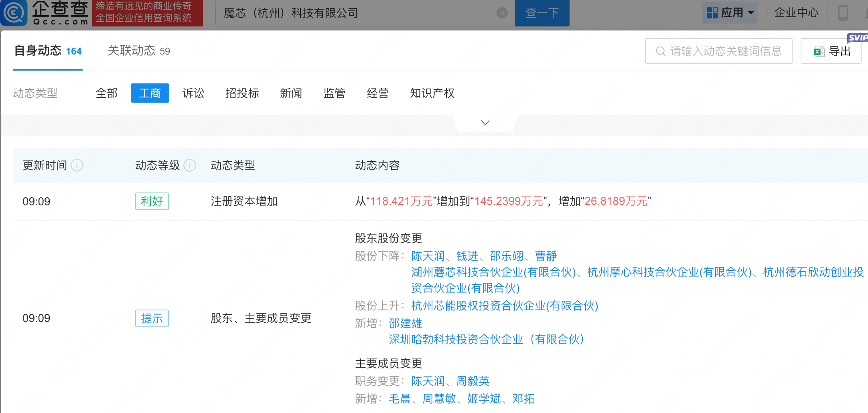Open the 应用 dropdown menu
868x413 pixels.
tap(730, 13)
